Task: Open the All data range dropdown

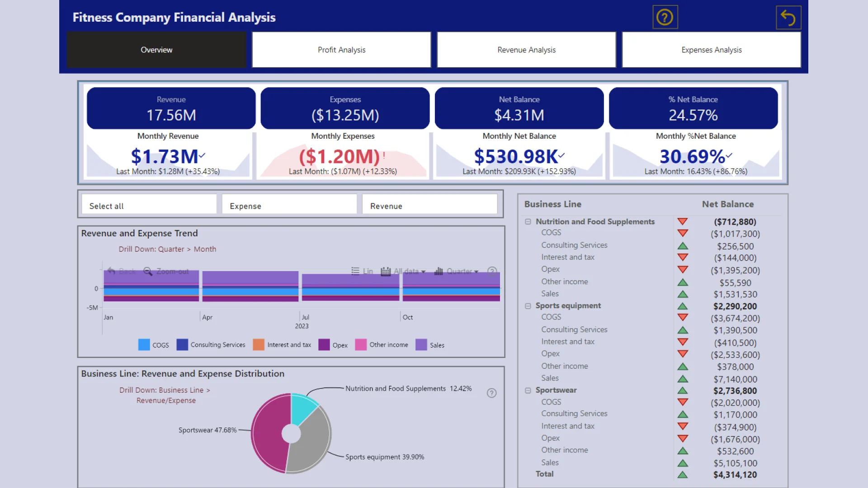Action: tap(403, 271)
